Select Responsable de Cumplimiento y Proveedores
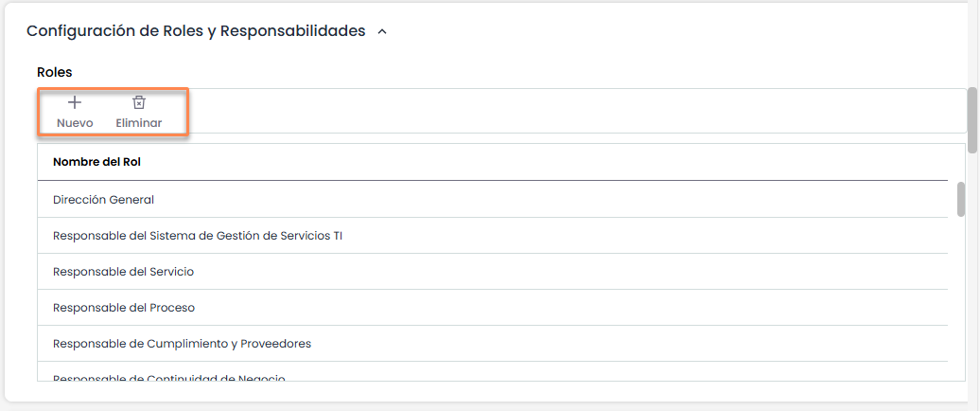The width and height of the screenshot is (980, 411). (182, 344)
